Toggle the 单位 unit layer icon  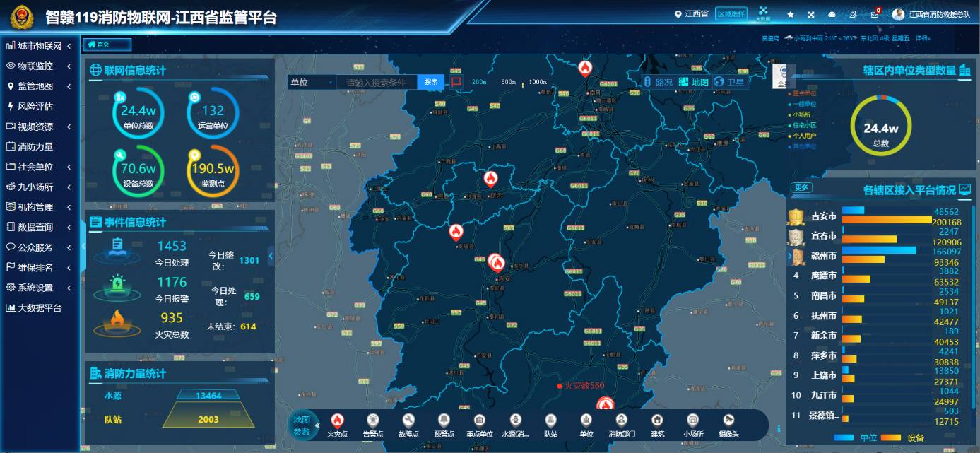586,420
